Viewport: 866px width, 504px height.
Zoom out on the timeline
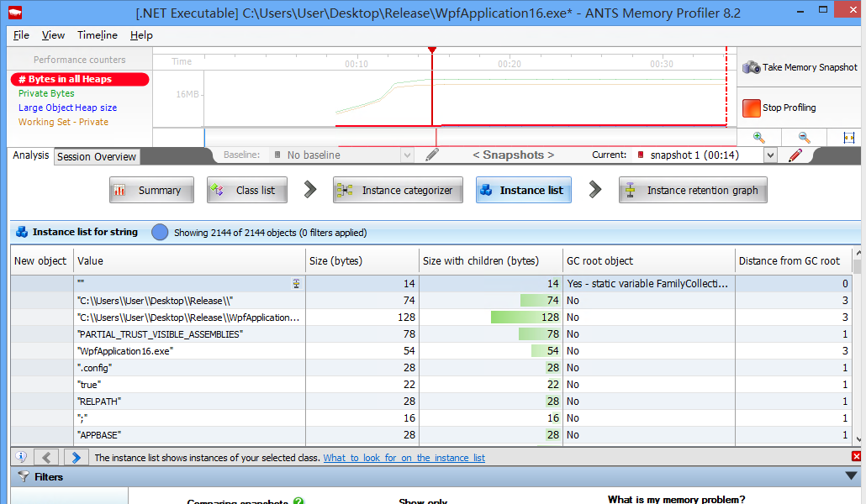(804, 138)
